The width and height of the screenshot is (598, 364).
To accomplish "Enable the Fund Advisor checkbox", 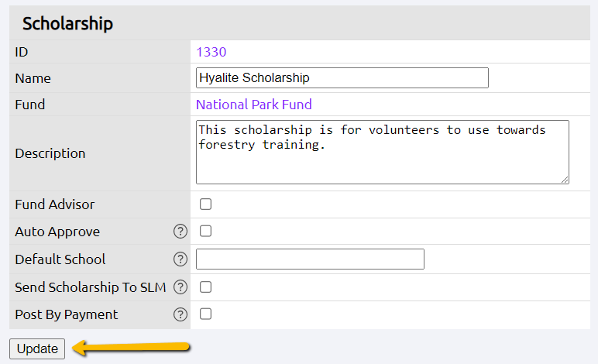I will (x=205, y=204).
